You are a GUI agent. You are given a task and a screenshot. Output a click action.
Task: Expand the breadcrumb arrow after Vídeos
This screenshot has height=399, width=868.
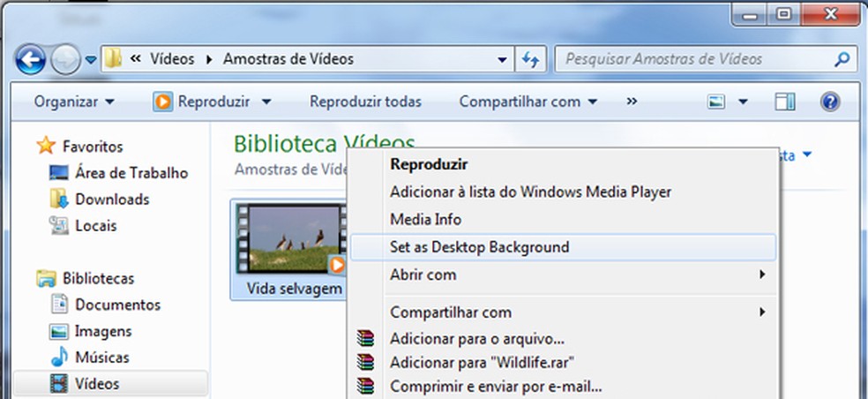point(209,59)
